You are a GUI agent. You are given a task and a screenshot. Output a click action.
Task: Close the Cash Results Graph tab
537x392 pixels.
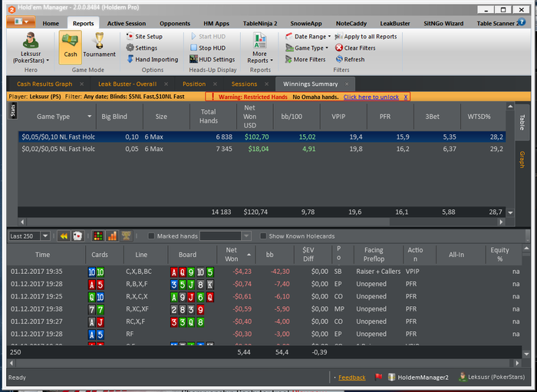click(x=81, y=84)
